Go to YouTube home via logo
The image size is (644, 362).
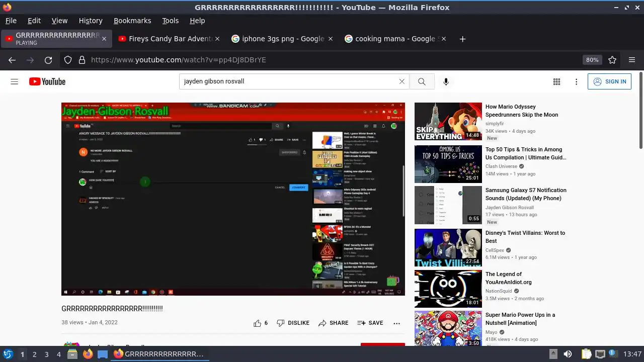pos(47,81)
